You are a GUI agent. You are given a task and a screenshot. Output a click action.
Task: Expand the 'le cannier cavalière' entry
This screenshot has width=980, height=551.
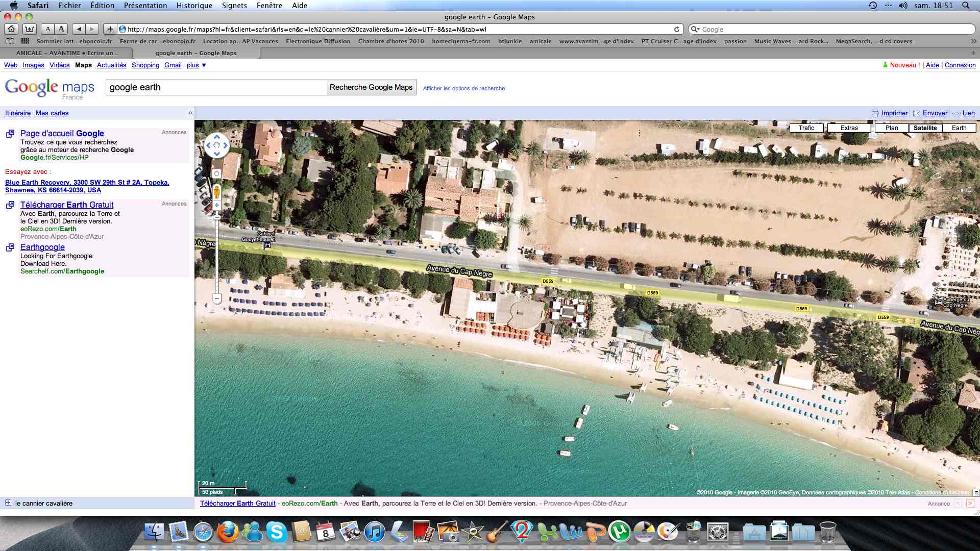tap(8, 503)
